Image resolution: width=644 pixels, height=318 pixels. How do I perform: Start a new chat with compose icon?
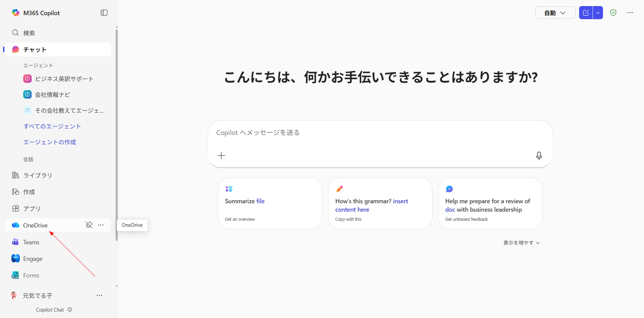(x=585, y=13)
